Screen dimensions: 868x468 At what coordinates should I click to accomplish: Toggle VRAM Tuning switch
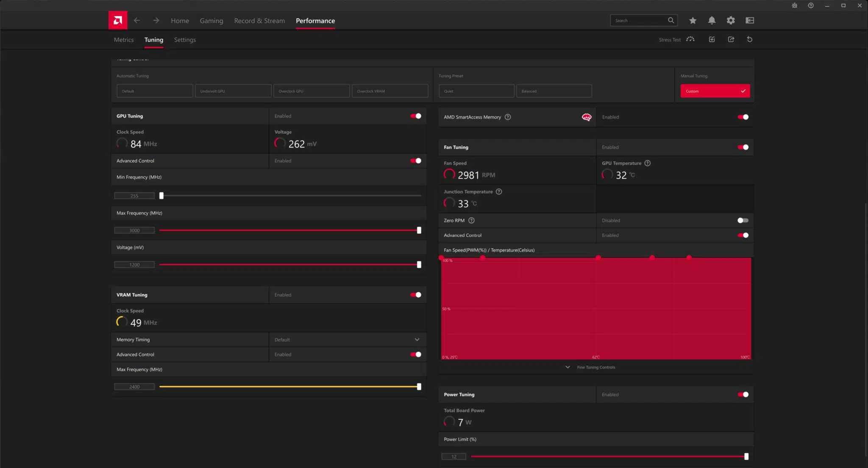[x=416, y=295]
